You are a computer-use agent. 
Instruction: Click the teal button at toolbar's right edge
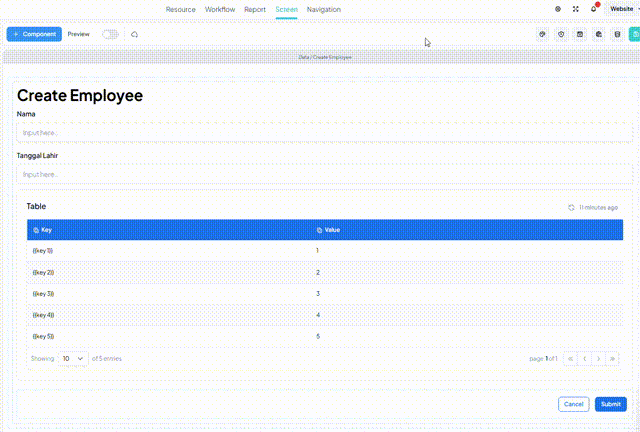pos(634,34)
